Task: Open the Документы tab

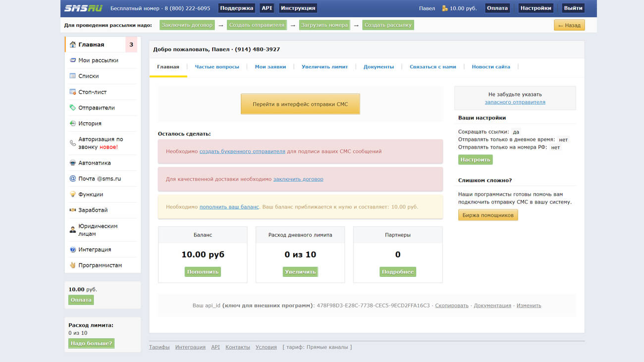Action: pyautogui.click(x=378, y=67)
